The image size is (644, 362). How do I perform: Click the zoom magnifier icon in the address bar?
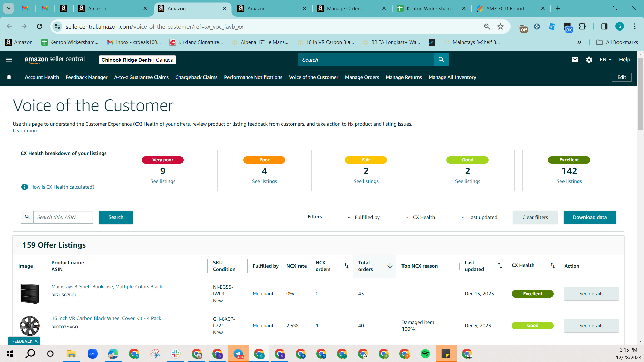(x=487, y=26)
